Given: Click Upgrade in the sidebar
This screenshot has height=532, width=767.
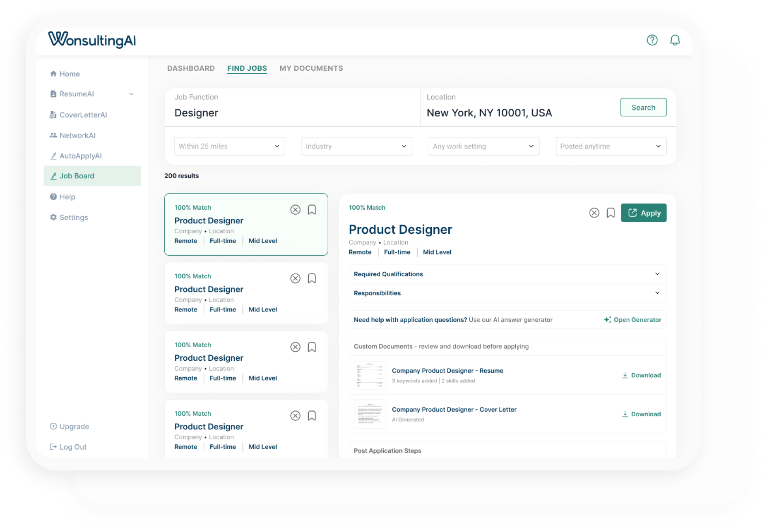Looking at the screenshot, I should 70,427.
